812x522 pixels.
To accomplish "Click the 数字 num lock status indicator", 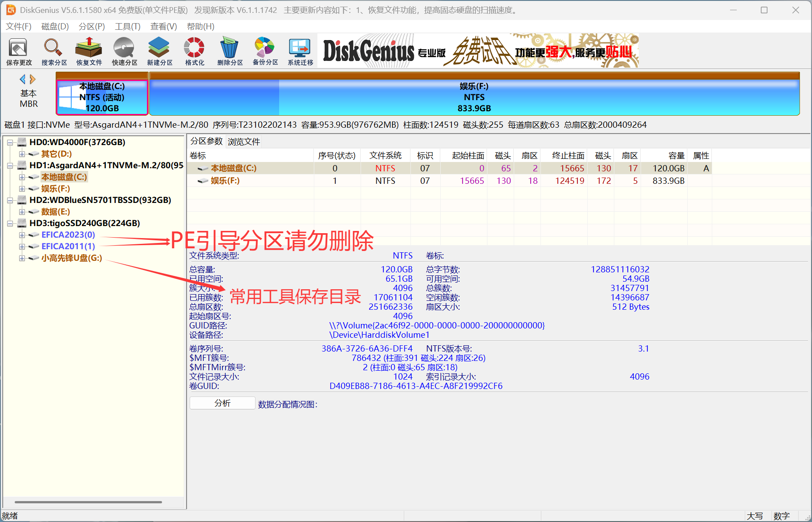I will point(782,516).
